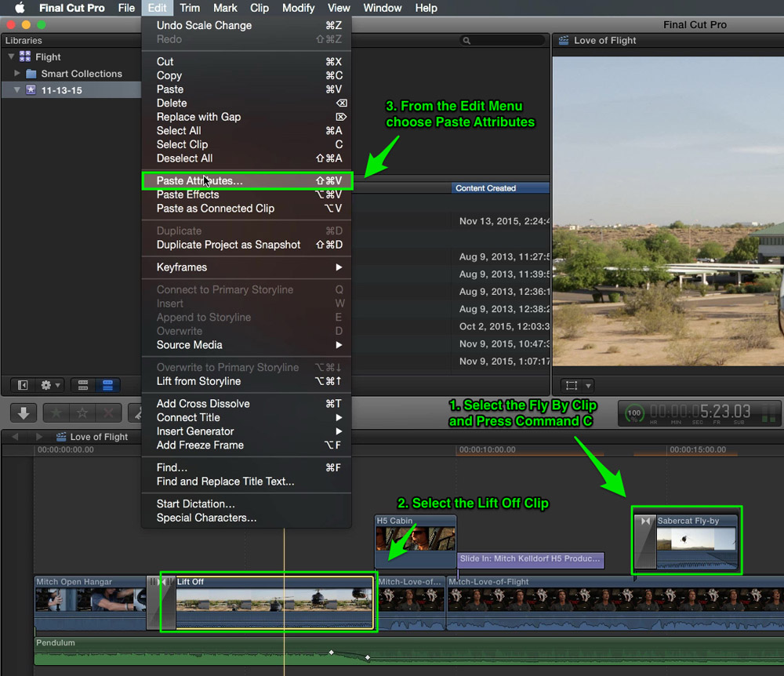Reject the clip with the red X icon

pos(108,413)
